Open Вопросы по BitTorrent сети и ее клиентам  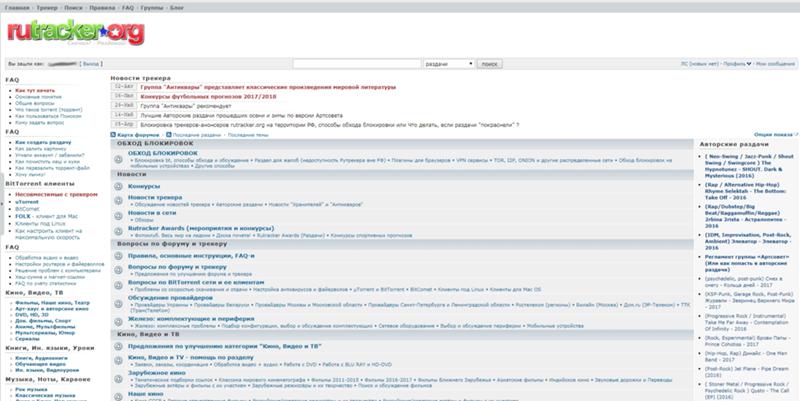(x=196, y=282)
